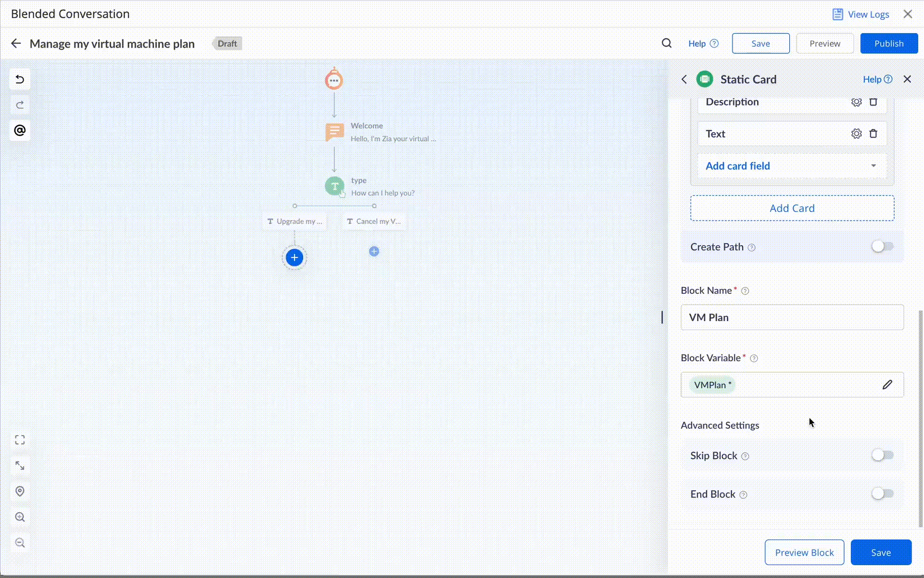Click help icon beside Block Name

pos(745,291)
